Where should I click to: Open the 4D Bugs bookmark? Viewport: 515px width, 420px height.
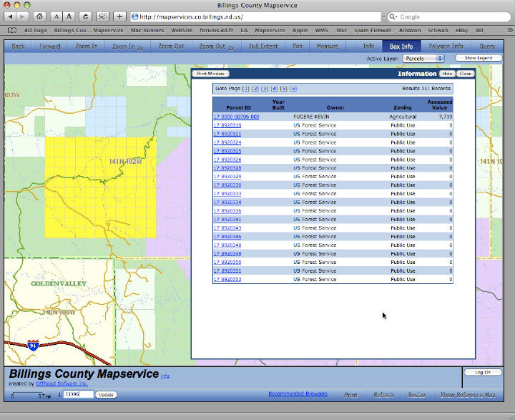(36, 30)
